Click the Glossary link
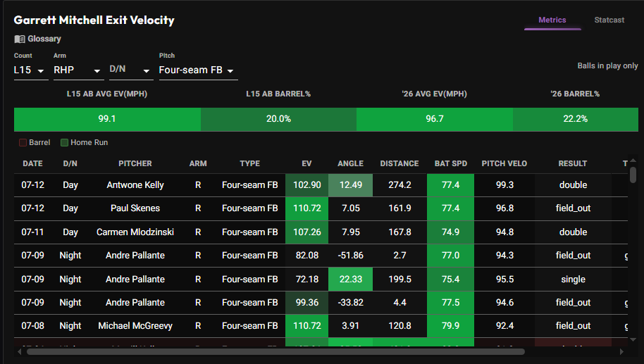The height and width of the screenshot is (364, 644). [x=44, y=39]
